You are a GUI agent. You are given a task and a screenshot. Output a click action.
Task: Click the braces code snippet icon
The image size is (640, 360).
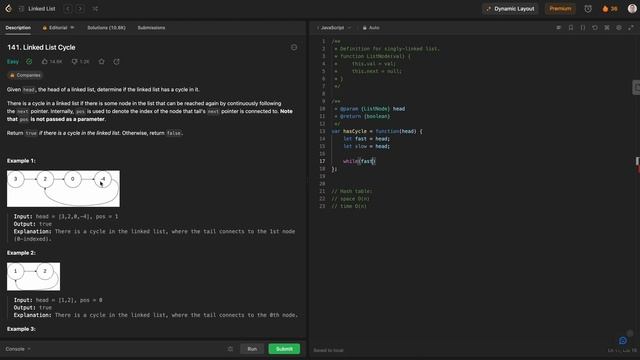[x=583, y=28]
